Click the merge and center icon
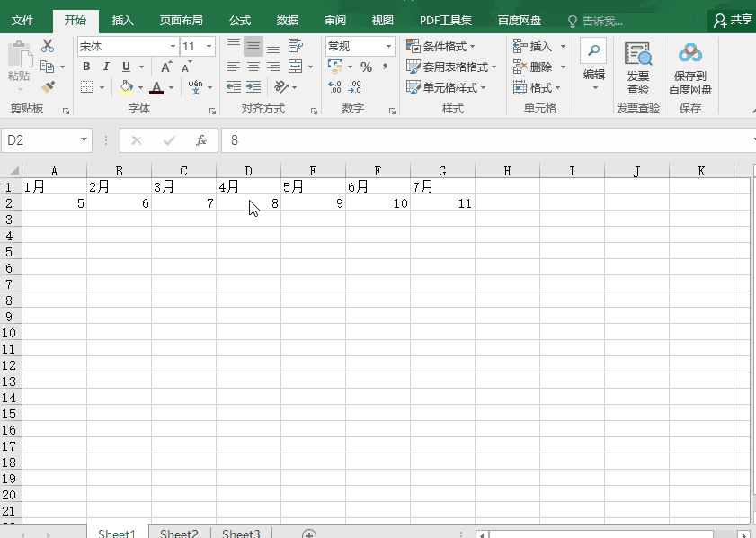The image size is (756, 538). click(295, 67)
